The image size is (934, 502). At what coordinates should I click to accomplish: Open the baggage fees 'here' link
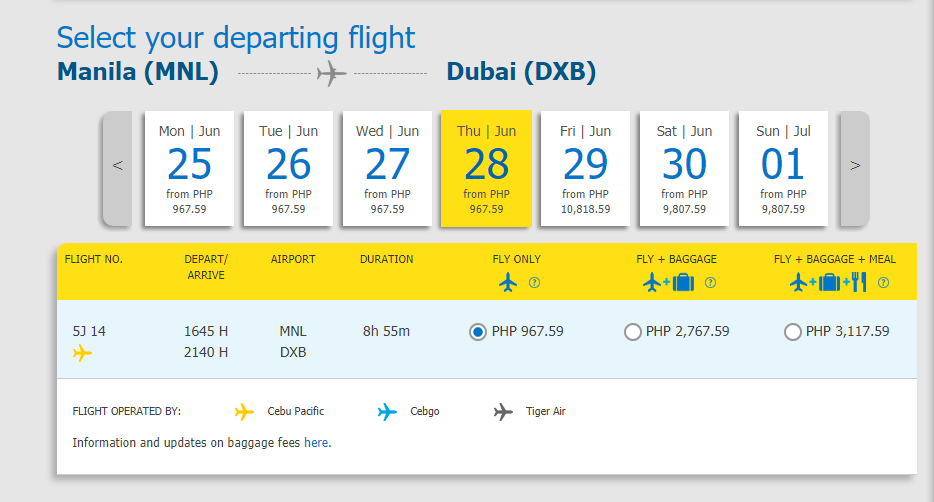point(316,442)
